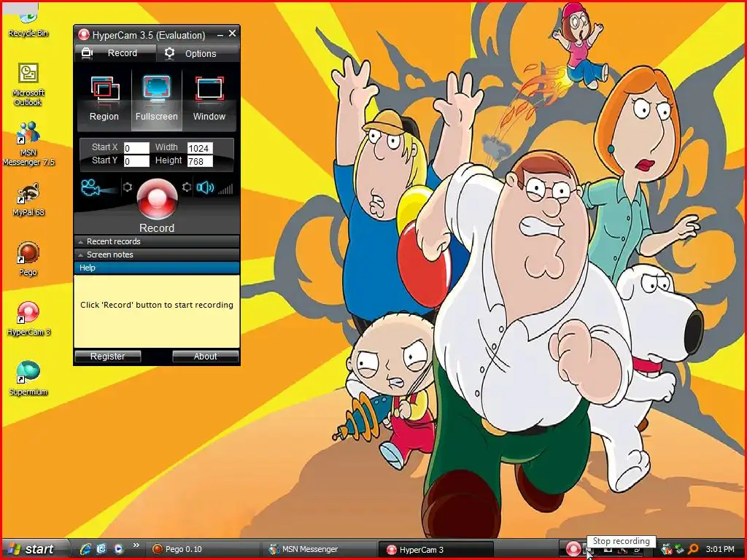The image size is (747, 560).
Task: Open the Recycle Bin desktop icon
Action: pyautogui.click(x=28, y=24)
